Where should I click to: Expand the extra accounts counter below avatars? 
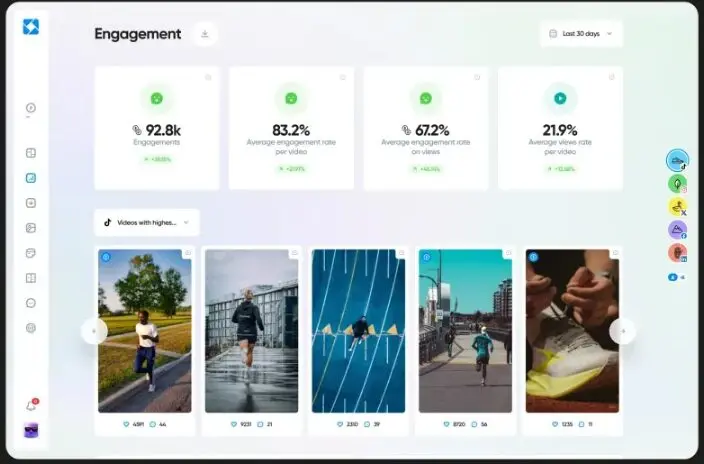click(676, 276)
